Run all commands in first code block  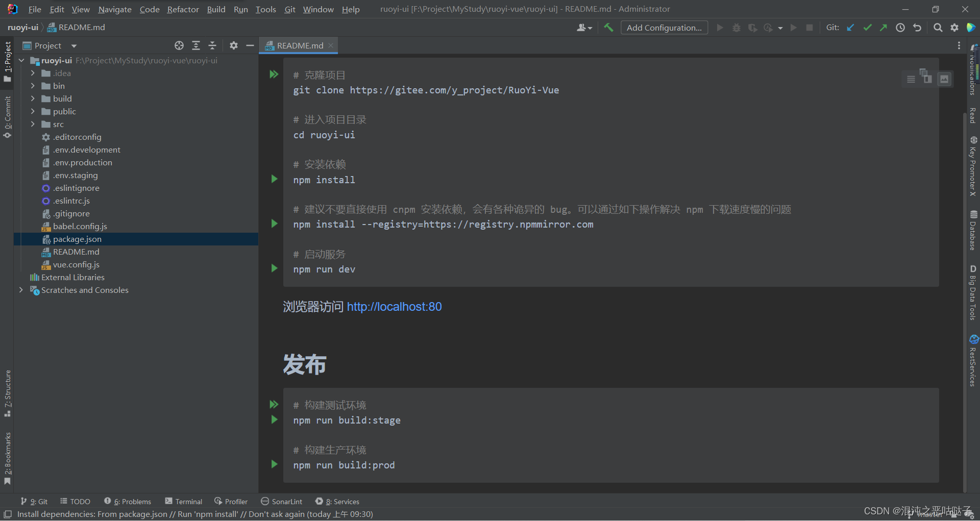[274, 75]
